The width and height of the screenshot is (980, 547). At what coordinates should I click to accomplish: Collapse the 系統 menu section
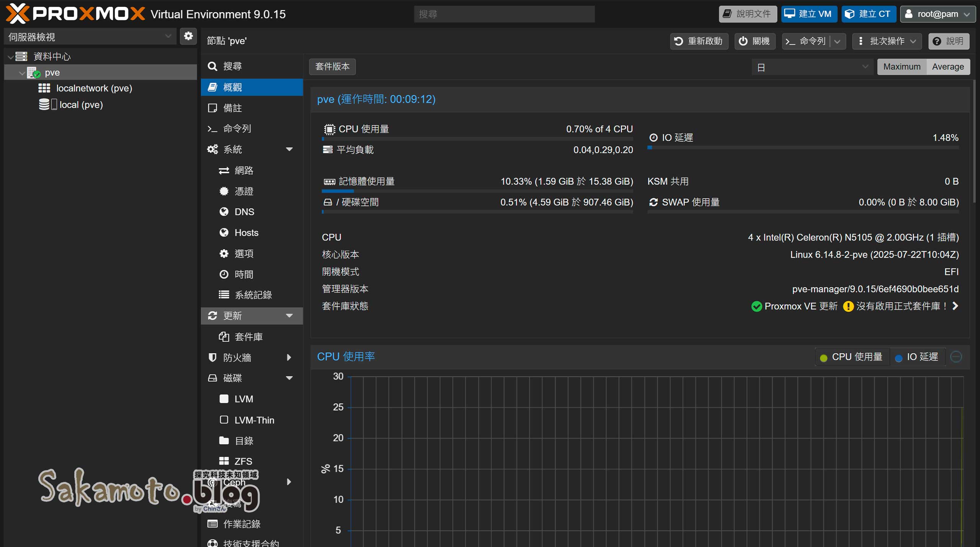pyautogui.click(x=289, y=149)
